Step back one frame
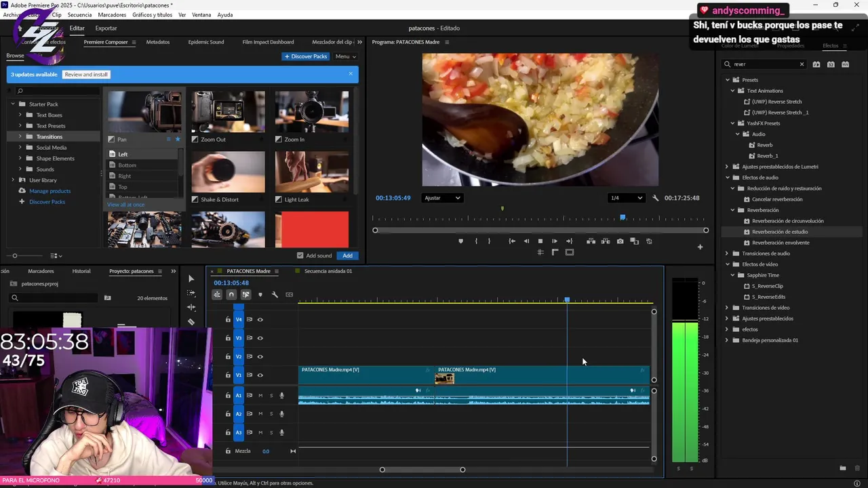The height and width of the screenshot is (488, 868). click(526, 241)
